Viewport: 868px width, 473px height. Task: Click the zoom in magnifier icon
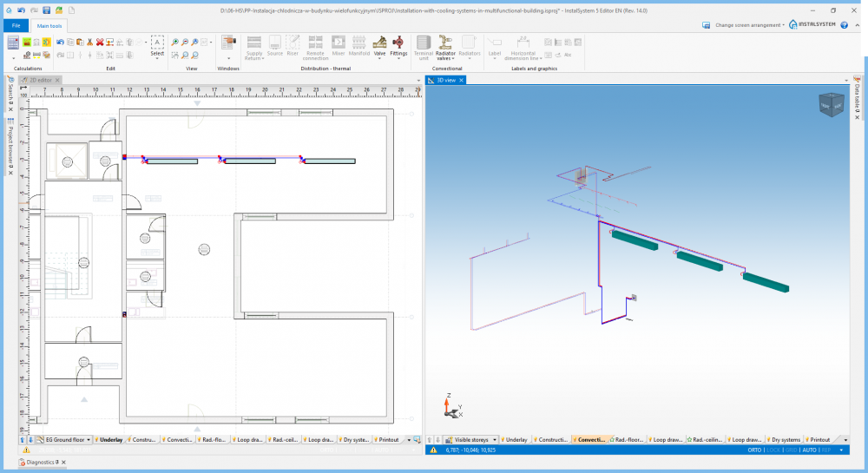click(174, 42)
